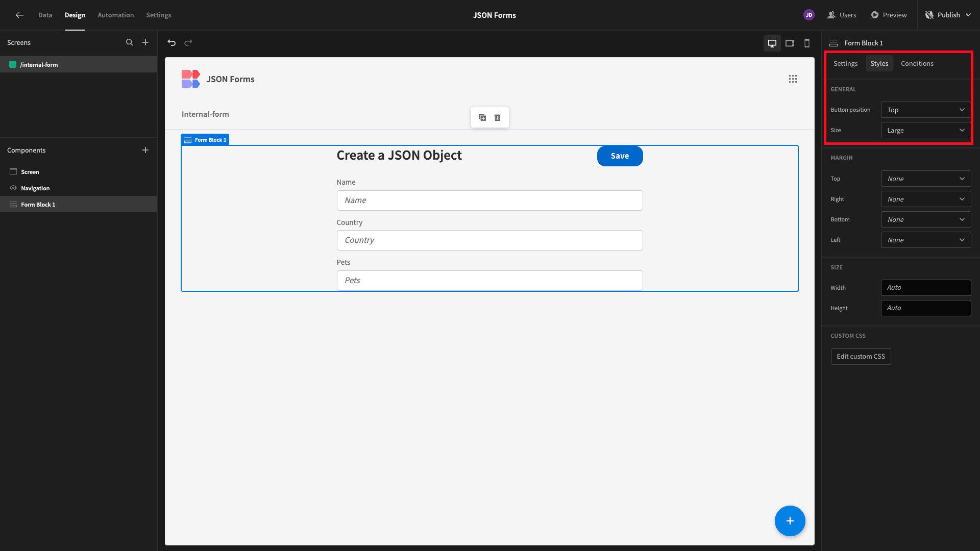Open the margin Top dropdown

click(926, 179)
